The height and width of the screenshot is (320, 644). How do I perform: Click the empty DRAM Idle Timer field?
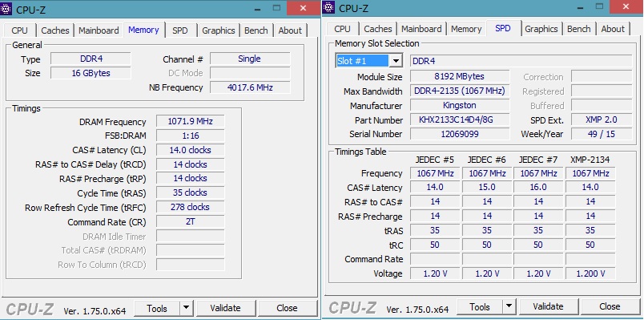click(190, 236)
